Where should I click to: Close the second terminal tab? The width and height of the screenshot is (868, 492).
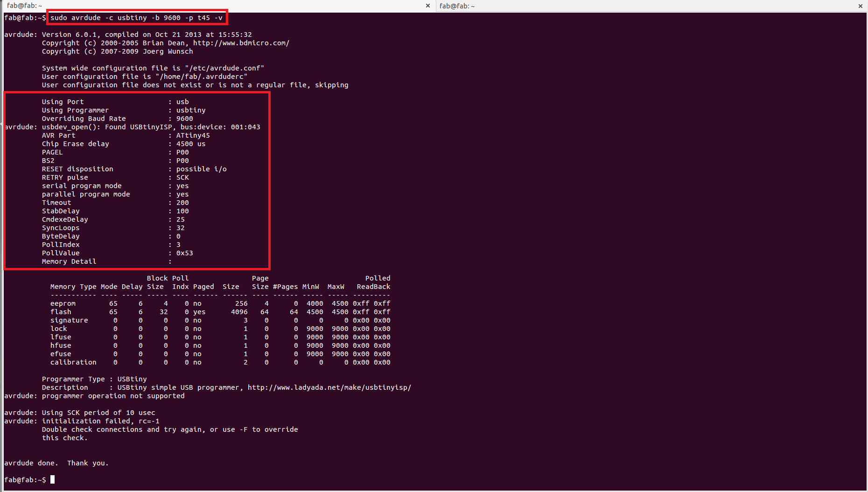(860, 6)
